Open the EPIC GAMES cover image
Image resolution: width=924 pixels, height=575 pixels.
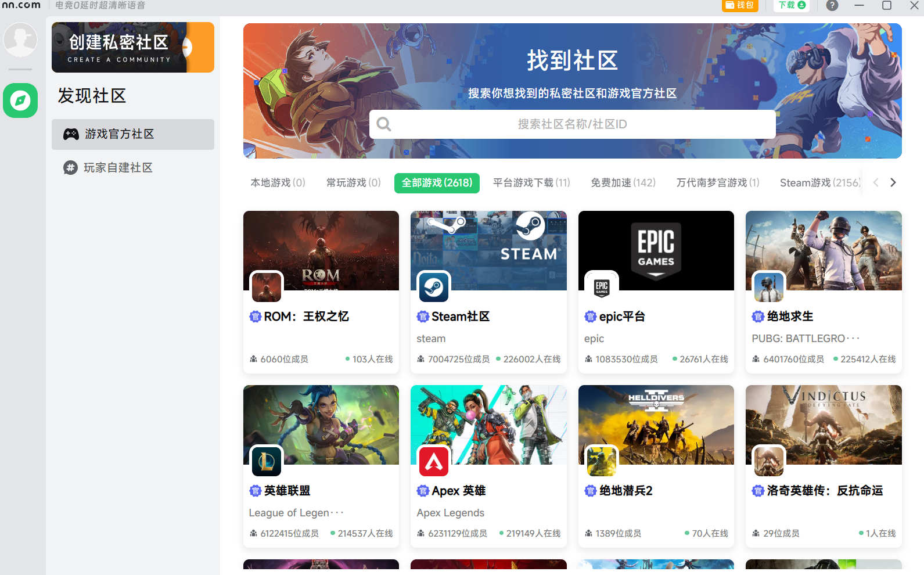pos(656,250)
